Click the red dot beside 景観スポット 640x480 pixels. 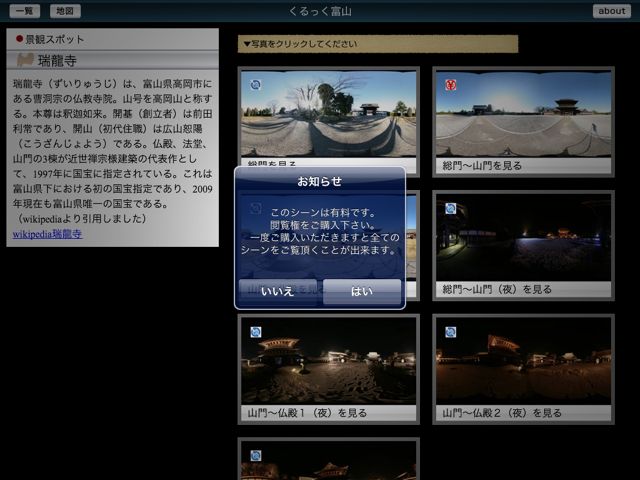coord(19,39)
